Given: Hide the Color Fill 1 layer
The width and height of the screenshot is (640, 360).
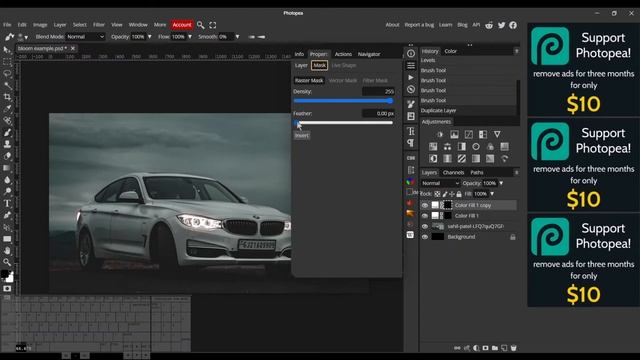Looking at the screenshot, I should coord(425,216).
